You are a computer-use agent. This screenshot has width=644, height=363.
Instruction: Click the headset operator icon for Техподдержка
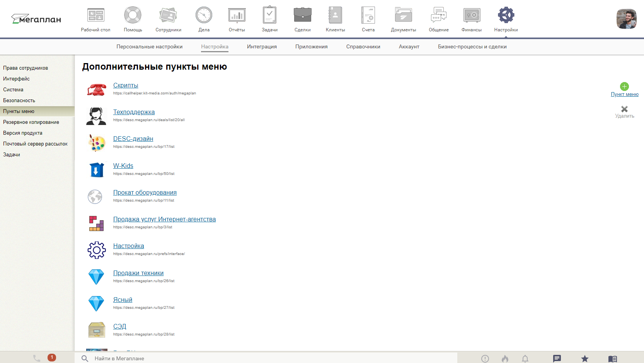click(96, 116)
